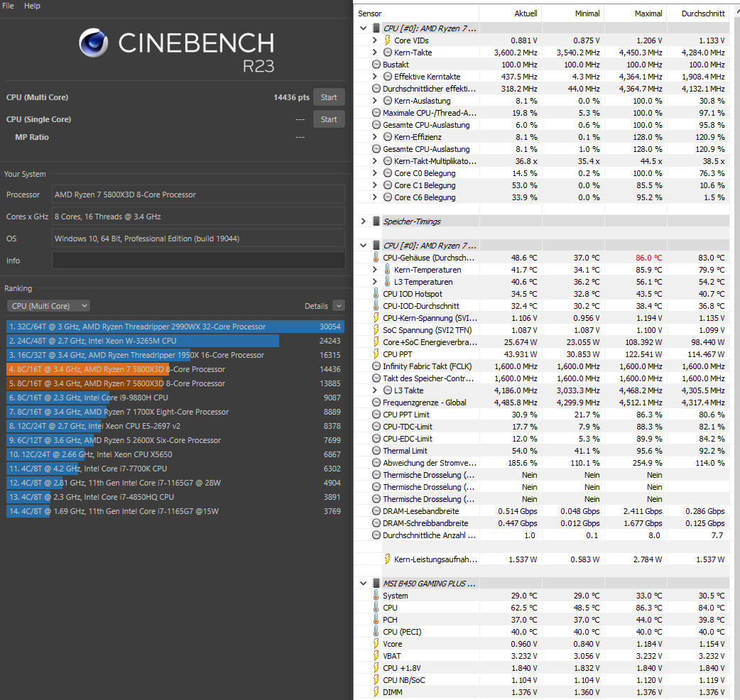Expand the Kern-Temperaturen row
740x700 pixels.
click(x=375, y=269)
